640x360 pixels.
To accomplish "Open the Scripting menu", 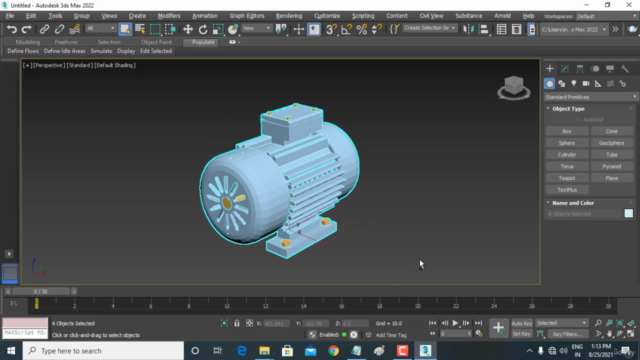I will 363,16.
